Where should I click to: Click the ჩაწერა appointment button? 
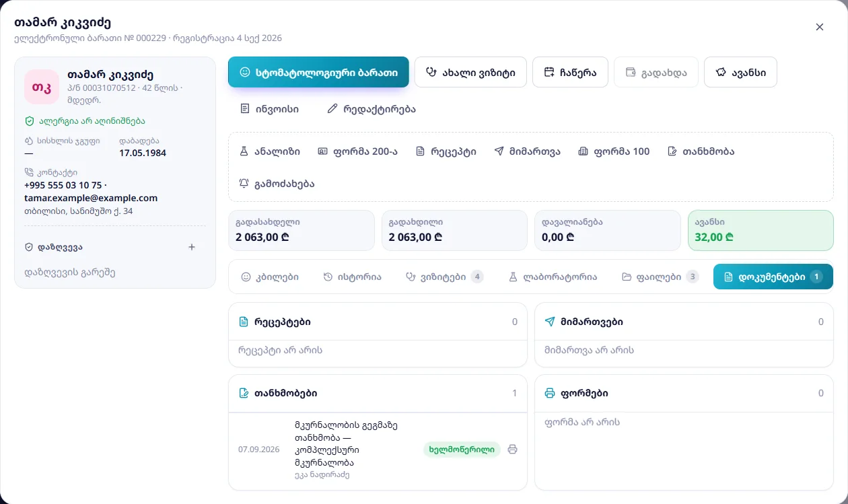[570, 72]
